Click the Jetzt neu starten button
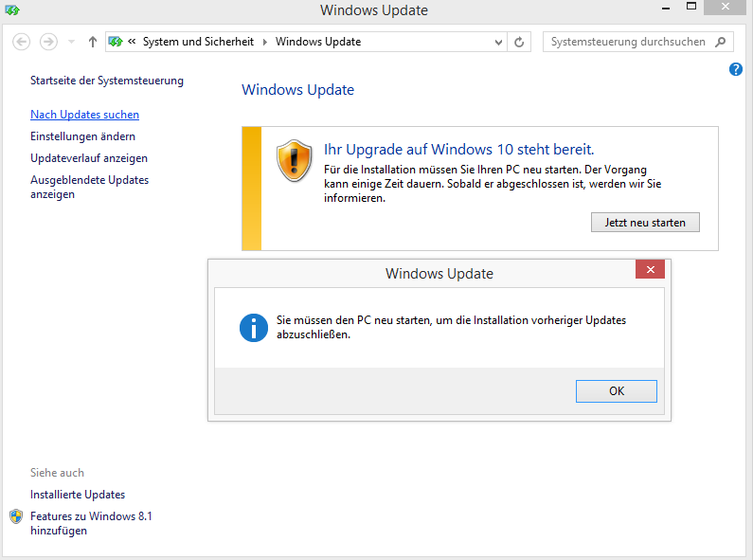Screen dimensions: 753x560 (x=645, y=223)
